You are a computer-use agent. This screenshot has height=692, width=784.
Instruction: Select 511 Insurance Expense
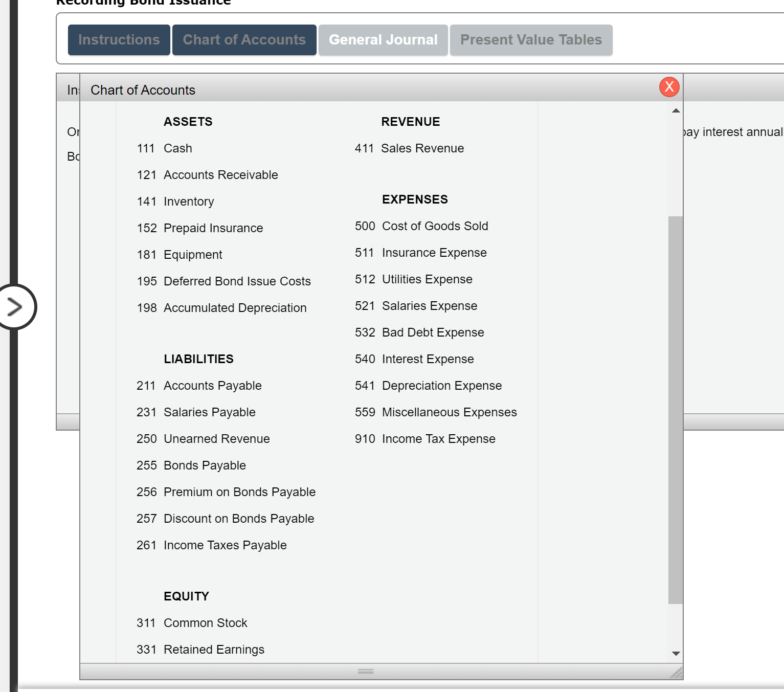tap(421, 253)
